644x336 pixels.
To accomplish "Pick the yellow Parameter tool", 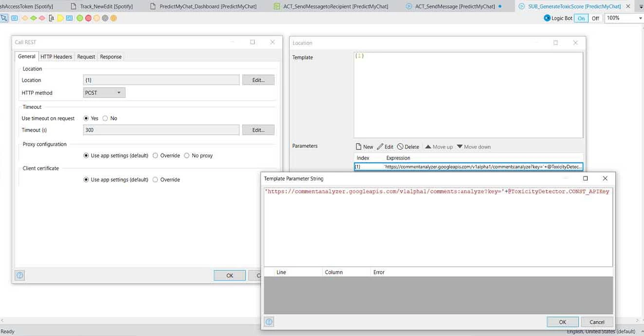I will pos(60,18).
